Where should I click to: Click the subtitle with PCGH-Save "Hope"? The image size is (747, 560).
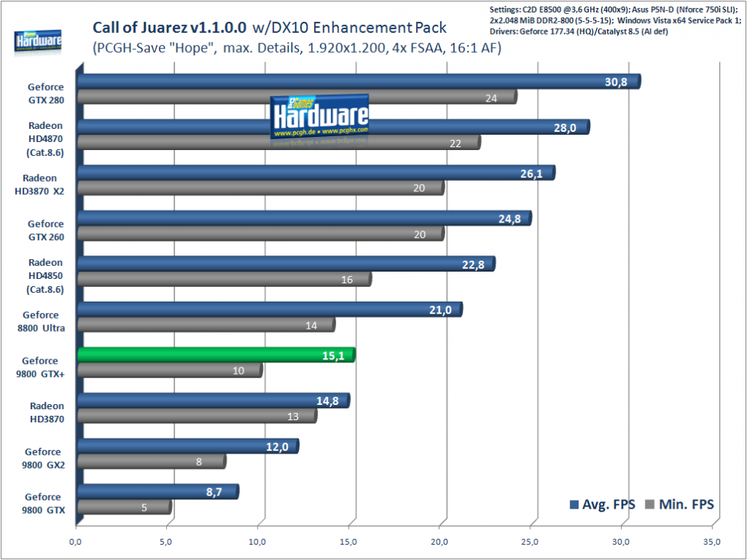(x=297, y=48)
